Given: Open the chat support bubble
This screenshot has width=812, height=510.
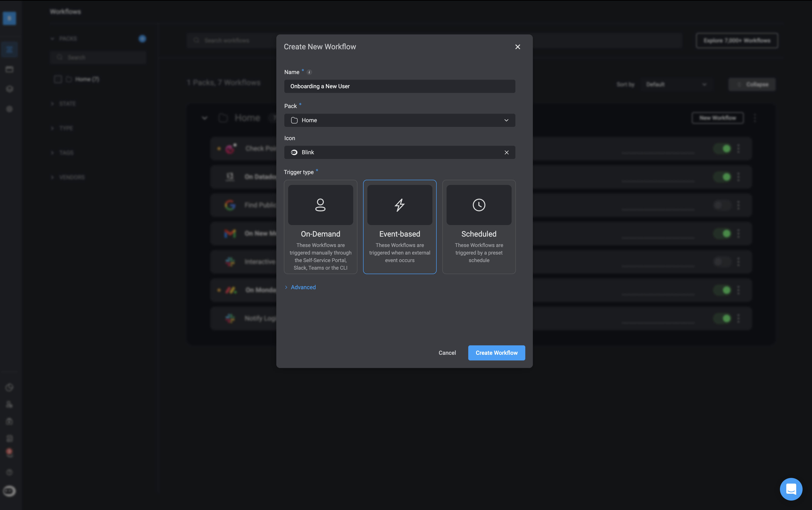Looking at the screenshot, I should [791, 489].
